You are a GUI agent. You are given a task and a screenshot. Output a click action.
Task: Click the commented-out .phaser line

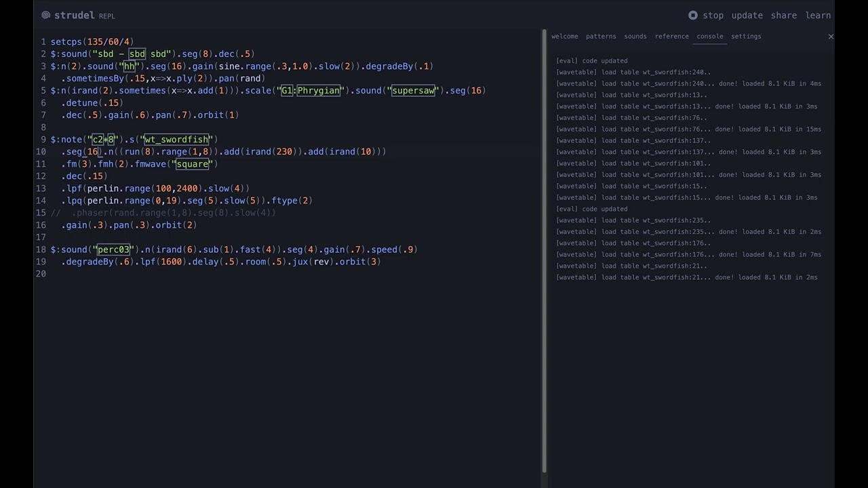point(163,213)
